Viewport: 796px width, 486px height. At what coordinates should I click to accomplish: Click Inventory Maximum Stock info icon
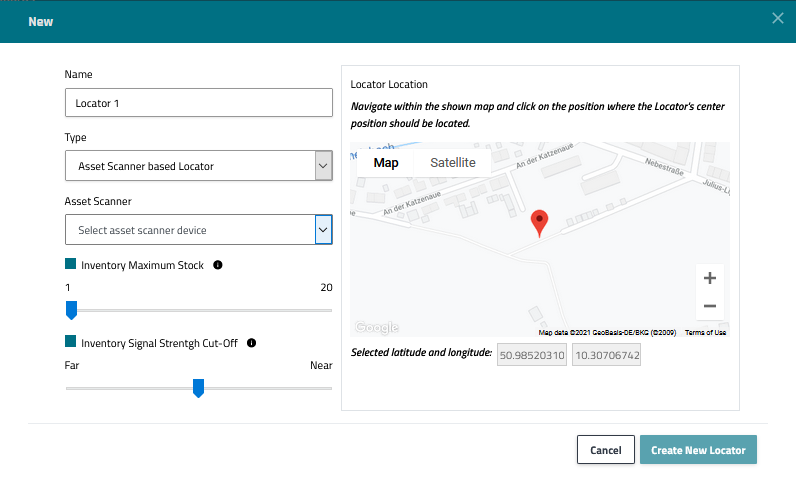pyautogui.click(x=218, y=266)
